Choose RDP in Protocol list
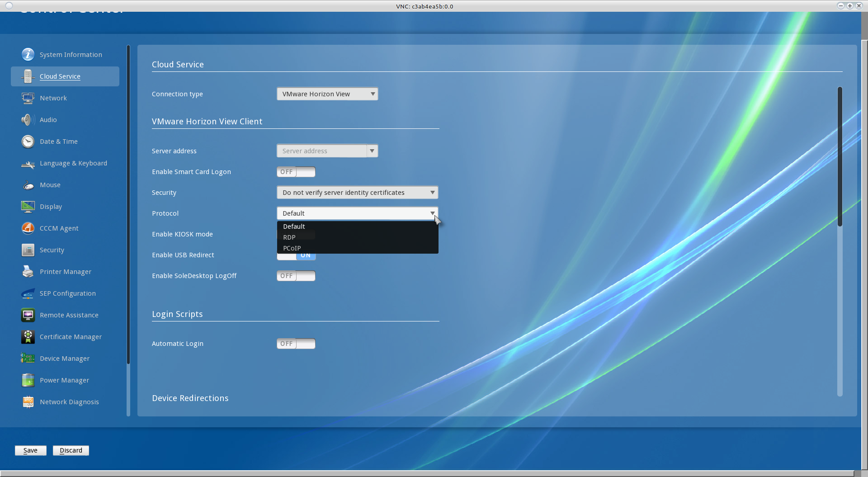The height and width of the screenshot is (477, 868). click(x=357, y=237)
